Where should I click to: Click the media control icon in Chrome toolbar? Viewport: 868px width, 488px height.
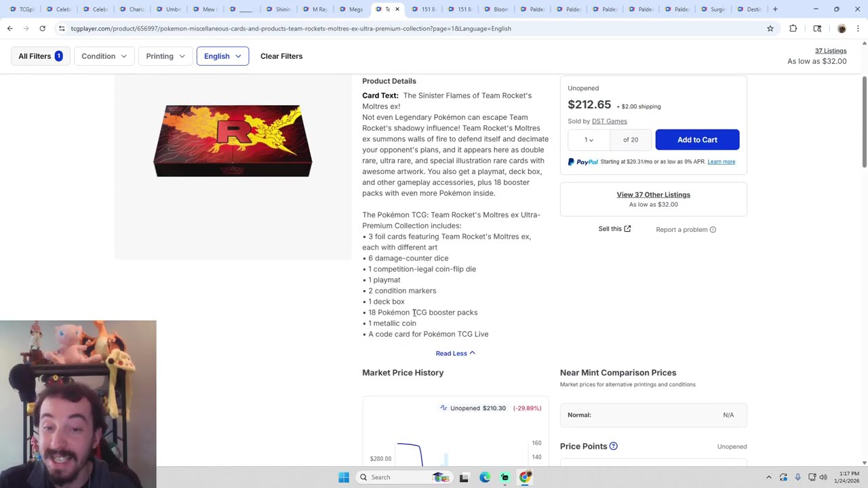tap(817, 28)
